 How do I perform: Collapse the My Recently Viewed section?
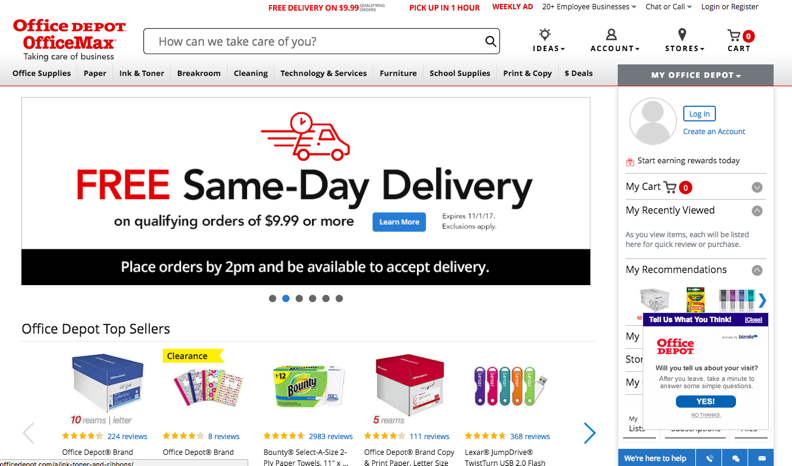(x=757, y=211)
